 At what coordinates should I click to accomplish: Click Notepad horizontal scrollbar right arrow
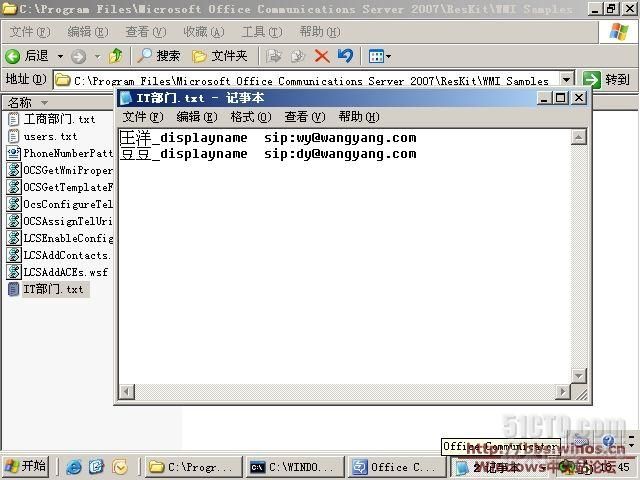563,391
